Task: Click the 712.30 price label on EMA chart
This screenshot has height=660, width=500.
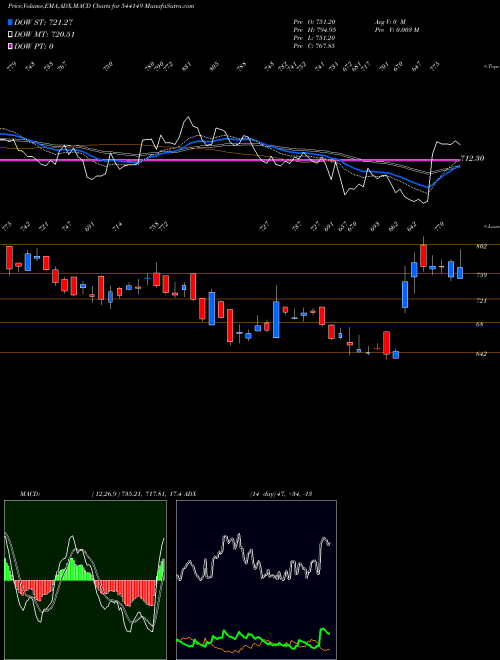Action: pos(472,158)
